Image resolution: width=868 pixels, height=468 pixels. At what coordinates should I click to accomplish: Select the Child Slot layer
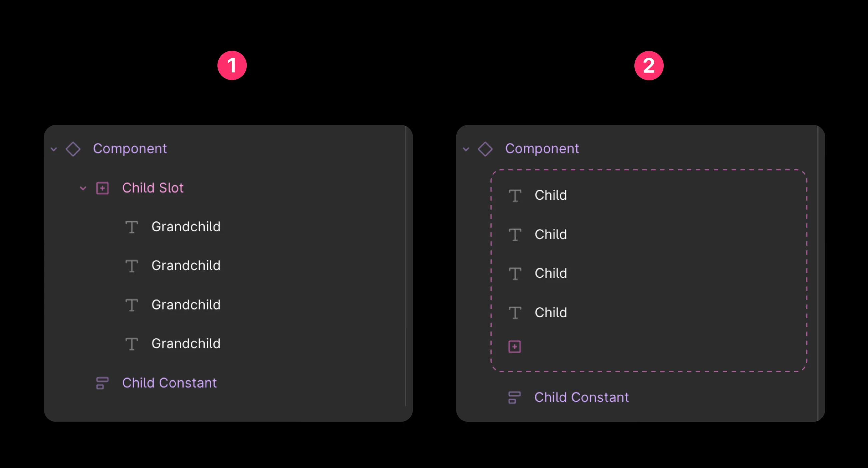click(153, 188)
